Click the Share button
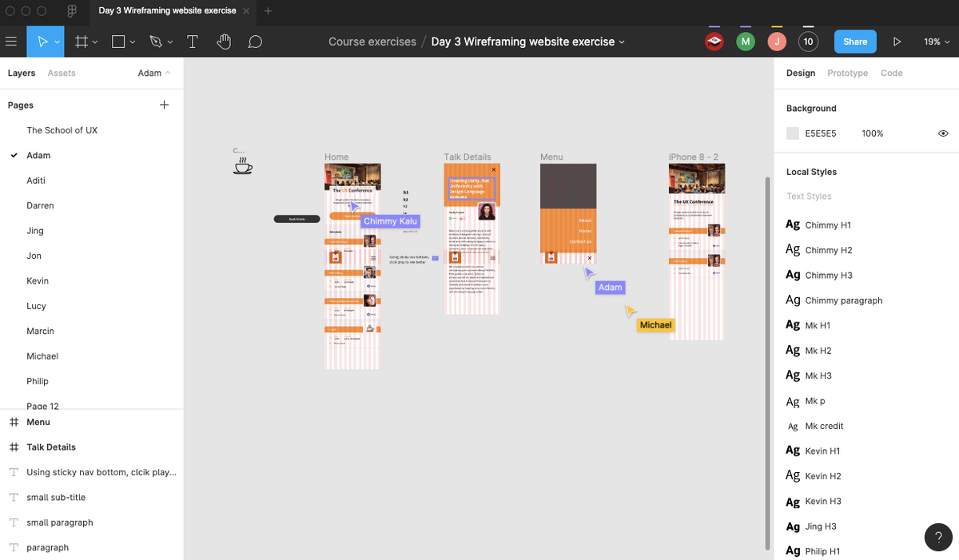Viewport: 959px width, 560px height. click(x=855, y=41)
